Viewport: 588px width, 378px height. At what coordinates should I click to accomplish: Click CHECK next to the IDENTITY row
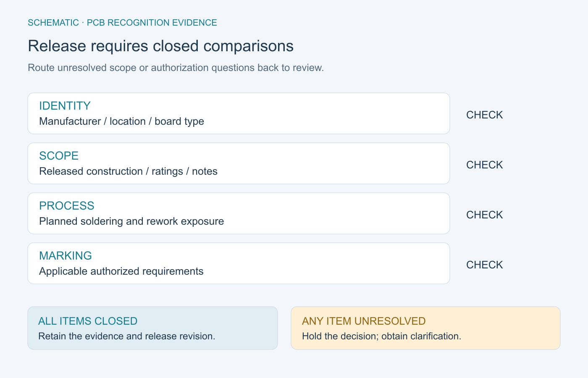(x=484, y=115)
